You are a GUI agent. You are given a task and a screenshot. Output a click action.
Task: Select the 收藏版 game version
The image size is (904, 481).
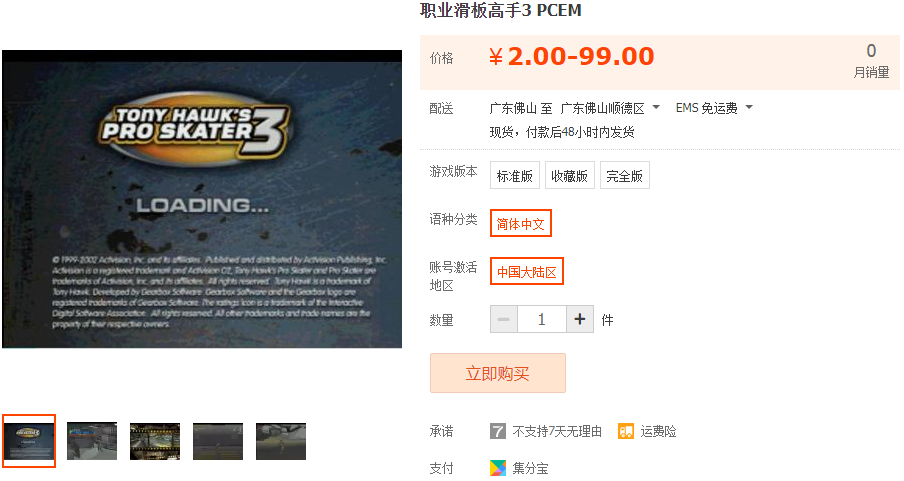coord(569,175)
